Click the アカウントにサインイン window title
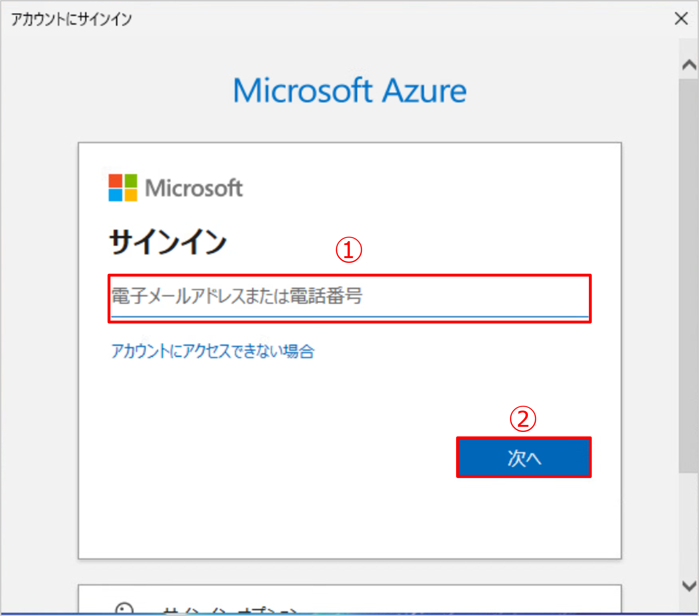The image size is (699, 616). coord(71,19)
